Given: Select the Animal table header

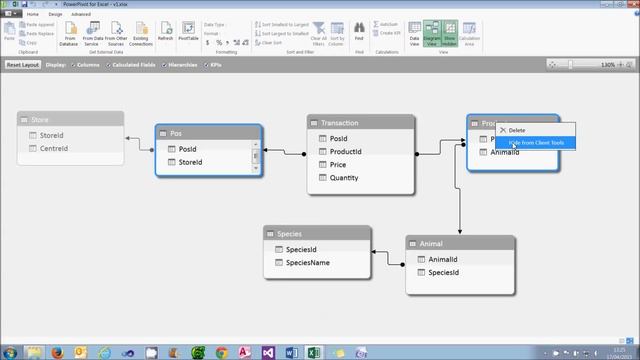Looking at the screenshot, I should click(460, 243).
